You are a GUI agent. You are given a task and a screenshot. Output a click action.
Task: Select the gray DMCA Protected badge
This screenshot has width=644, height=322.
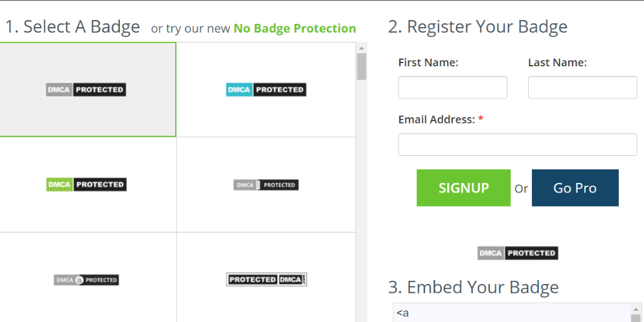[x=86, y=90]
